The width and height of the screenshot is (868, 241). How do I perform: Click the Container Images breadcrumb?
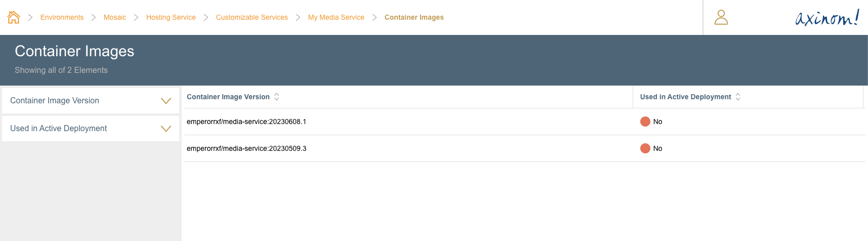[x=414, y=17]
